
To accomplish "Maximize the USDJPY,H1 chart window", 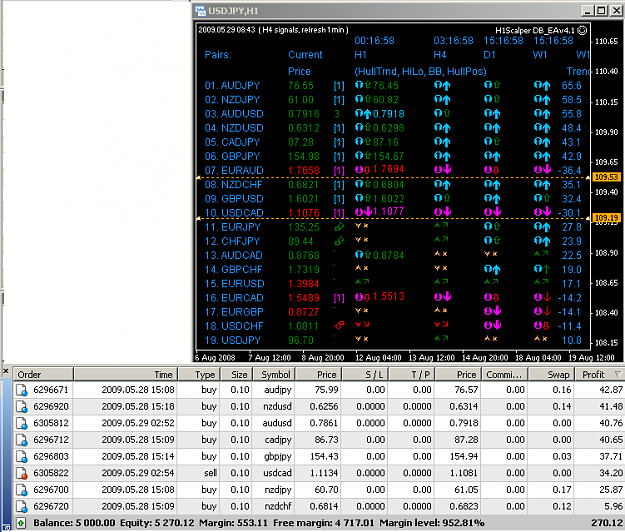I will pyautogui.click(x=601, y=10).
